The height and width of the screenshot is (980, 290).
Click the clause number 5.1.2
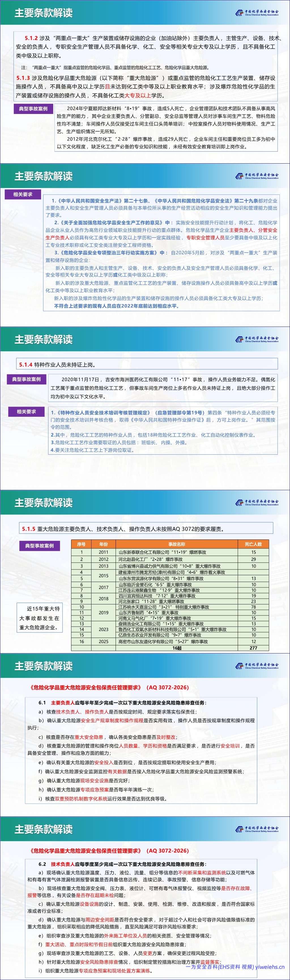[31, 38]
